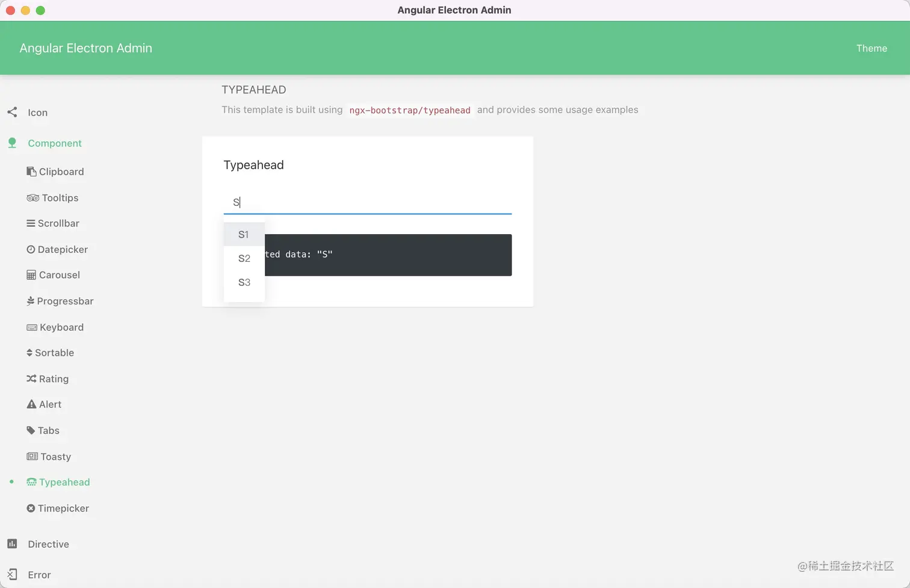Click the Progressbar leaf icon
This screenshot has width=910, height=588.
point(30,301)
